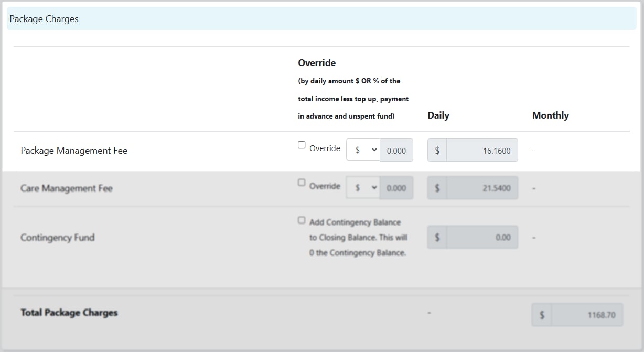This screenshot has width=644, height=352.
Task: Click Contingency Fund daily amount 0.00
Action: coord(482,237)
